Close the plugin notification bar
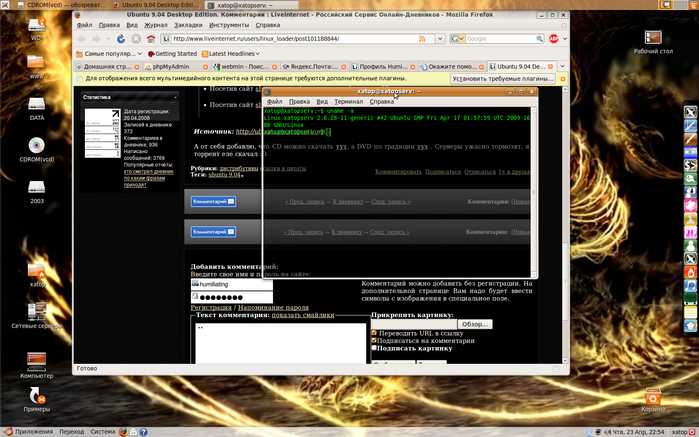This screenshot has width=699, height=437. [563, 79]
